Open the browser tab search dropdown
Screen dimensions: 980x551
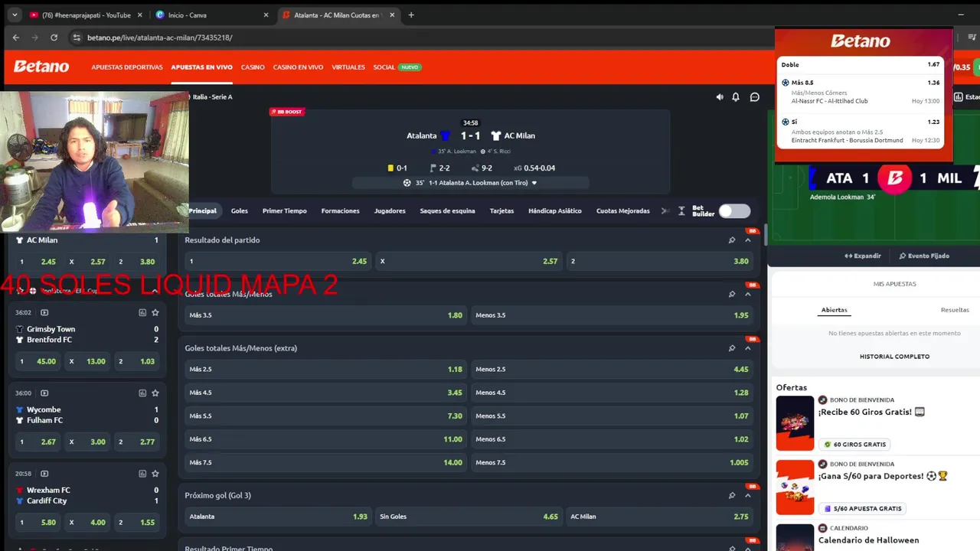click(14, 15)
